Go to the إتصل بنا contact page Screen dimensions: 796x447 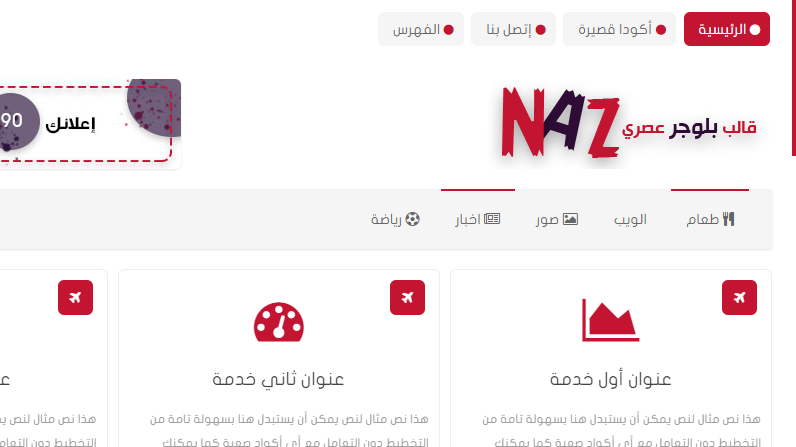coord(513,29)
